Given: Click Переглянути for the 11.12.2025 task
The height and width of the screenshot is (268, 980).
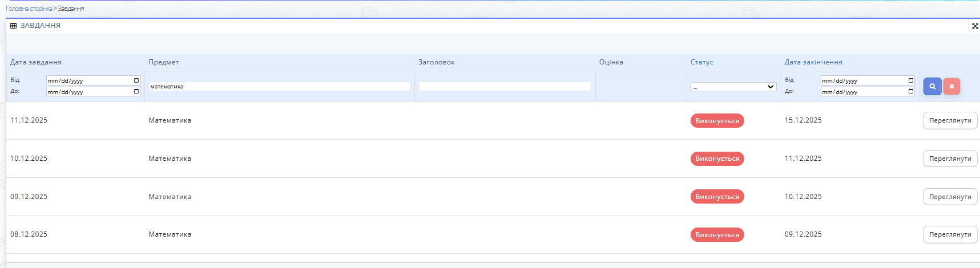Looking at the screenshot, I should 950,120.
